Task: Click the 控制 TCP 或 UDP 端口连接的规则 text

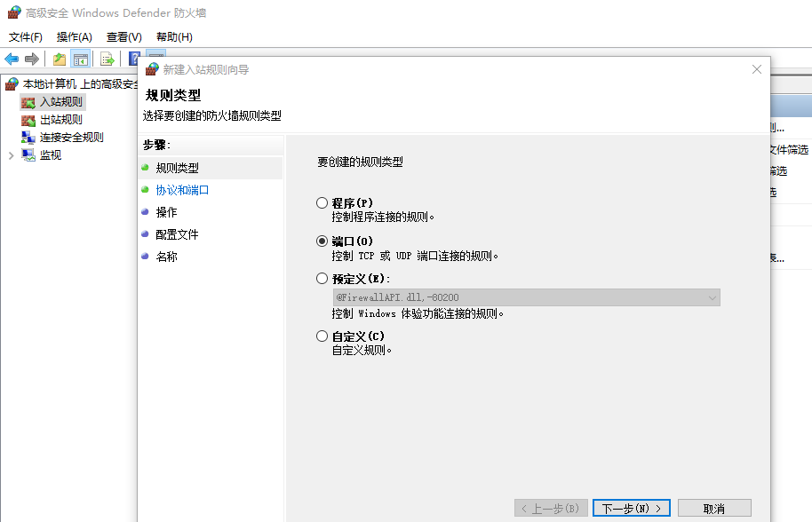Action: [415, 256]
